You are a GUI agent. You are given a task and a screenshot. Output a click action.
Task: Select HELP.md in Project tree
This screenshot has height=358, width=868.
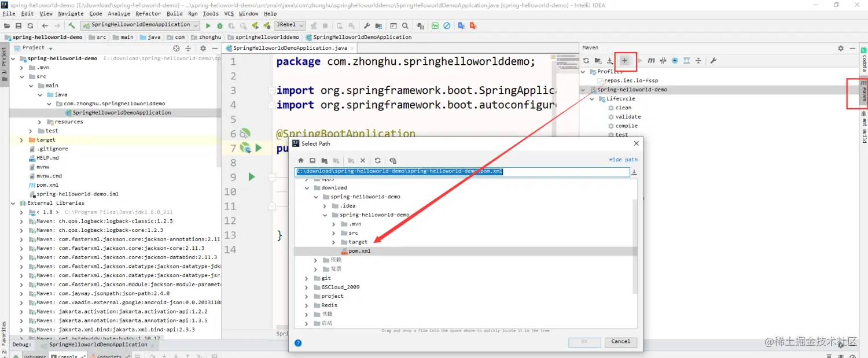click(47, 158)
